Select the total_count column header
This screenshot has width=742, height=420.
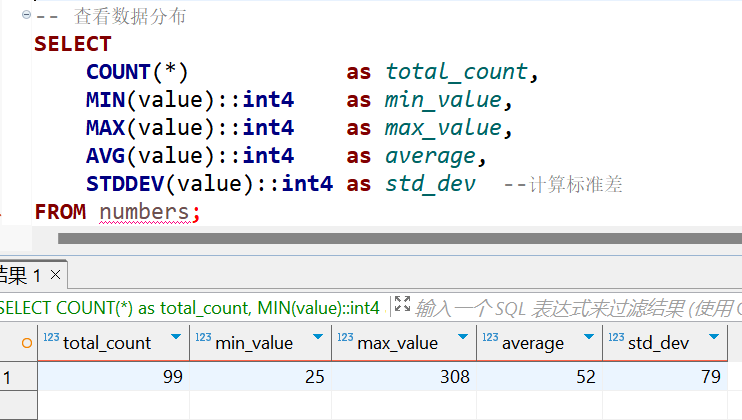tap(114, 343)
